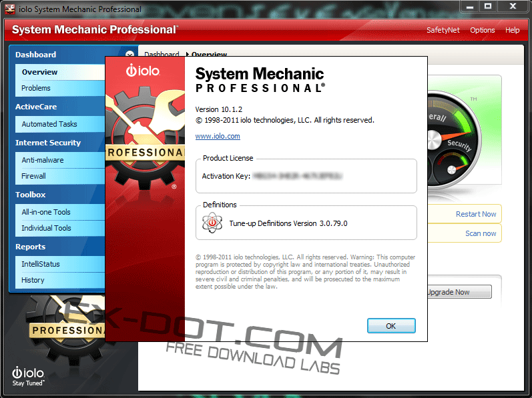Open Automated Tasks under ActiveCare
Screen dimensions: 532x398
pyautogui.click(x=60, y=124)
